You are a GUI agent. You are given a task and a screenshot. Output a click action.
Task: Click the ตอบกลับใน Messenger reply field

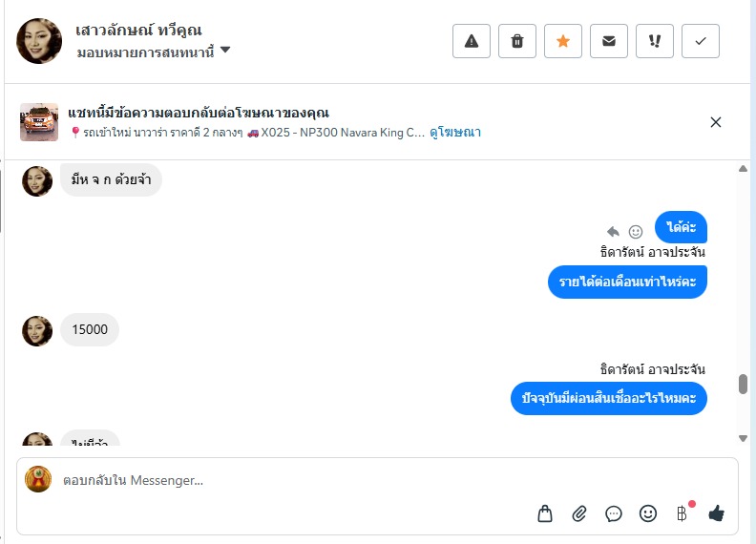click(x=286, y=480)
